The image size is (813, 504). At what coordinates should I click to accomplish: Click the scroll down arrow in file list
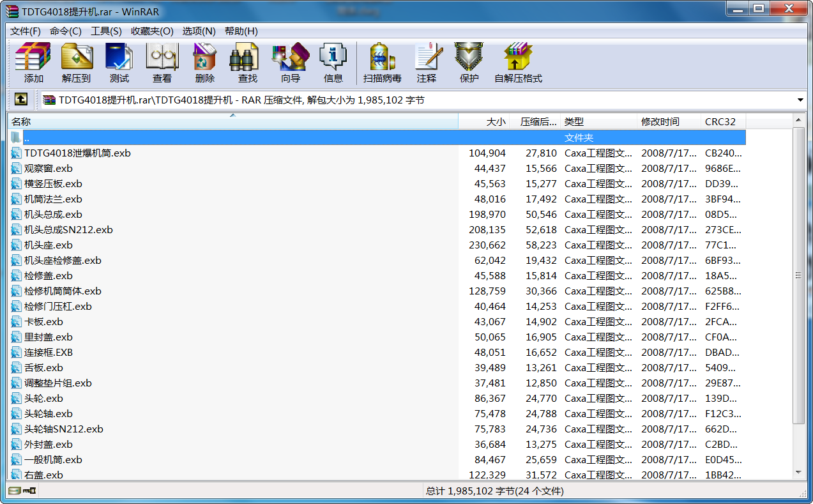(x=798, y=472)
